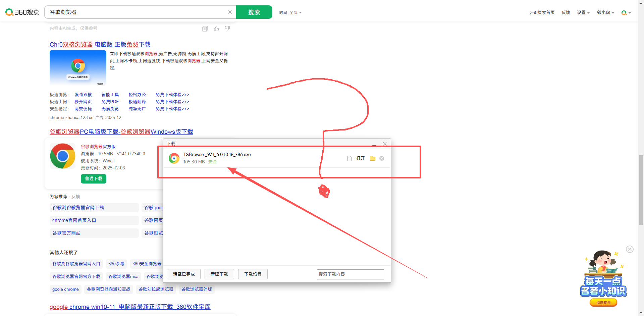
Task: Give a thumbs up to the AI answer
Action: 216,29
